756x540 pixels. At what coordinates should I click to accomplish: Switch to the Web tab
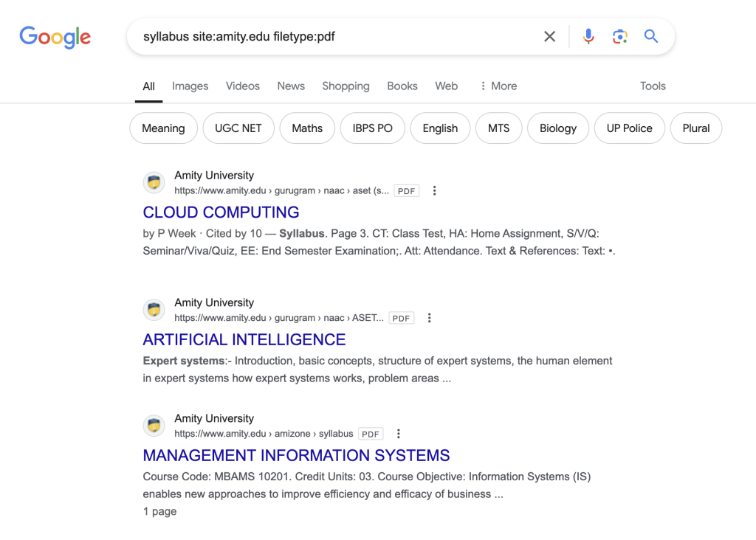click(447, 86)
